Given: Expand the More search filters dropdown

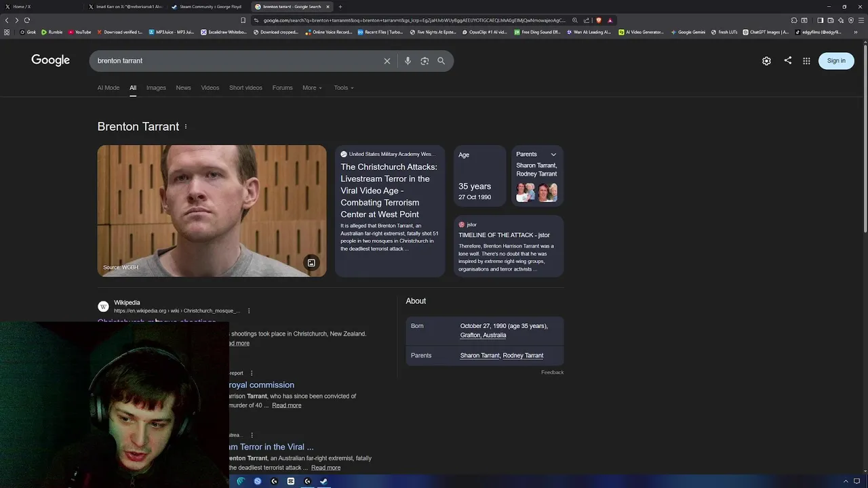Looking at the screenshot, I should coord(313,87).
